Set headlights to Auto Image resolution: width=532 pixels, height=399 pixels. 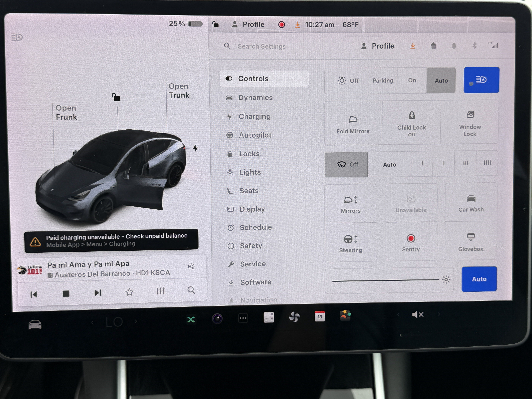(x=441, y=80)
